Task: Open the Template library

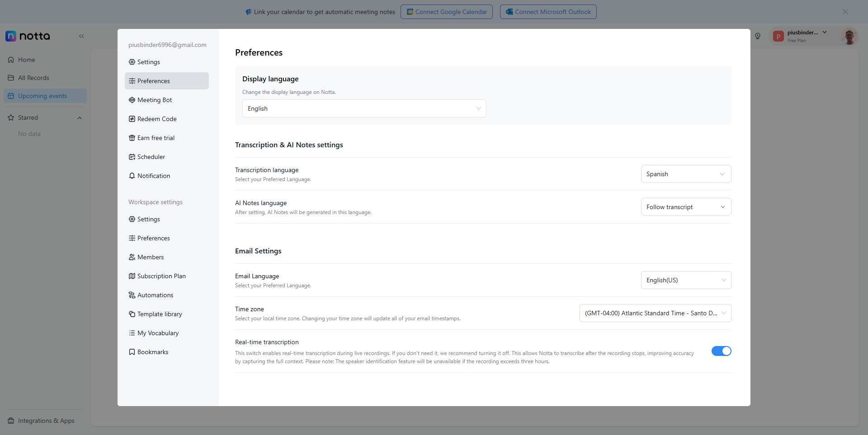Action: (160, 314)
